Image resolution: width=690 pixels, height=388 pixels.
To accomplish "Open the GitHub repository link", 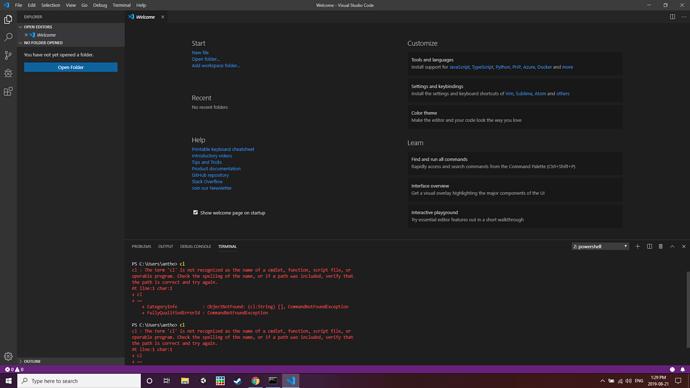I will coord(210,175).
